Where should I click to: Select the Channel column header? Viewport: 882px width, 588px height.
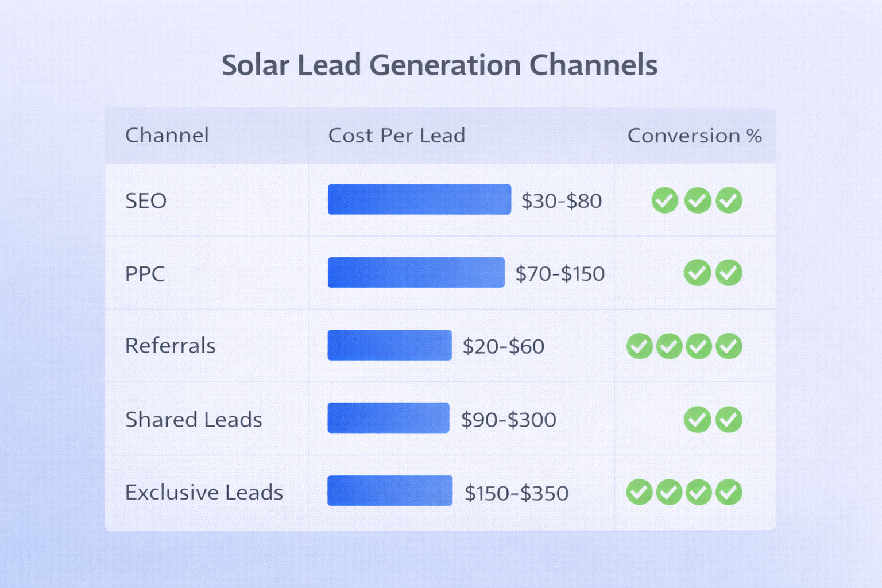167,136
